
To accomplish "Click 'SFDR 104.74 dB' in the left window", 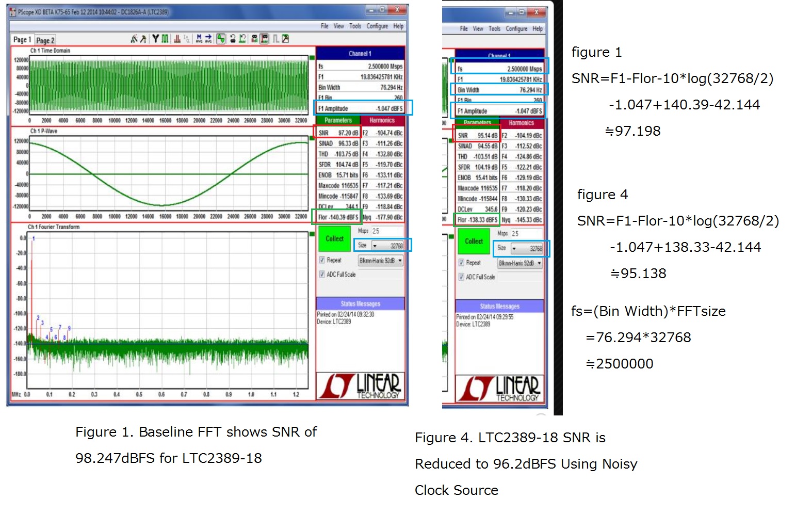I will click(338, 165).
